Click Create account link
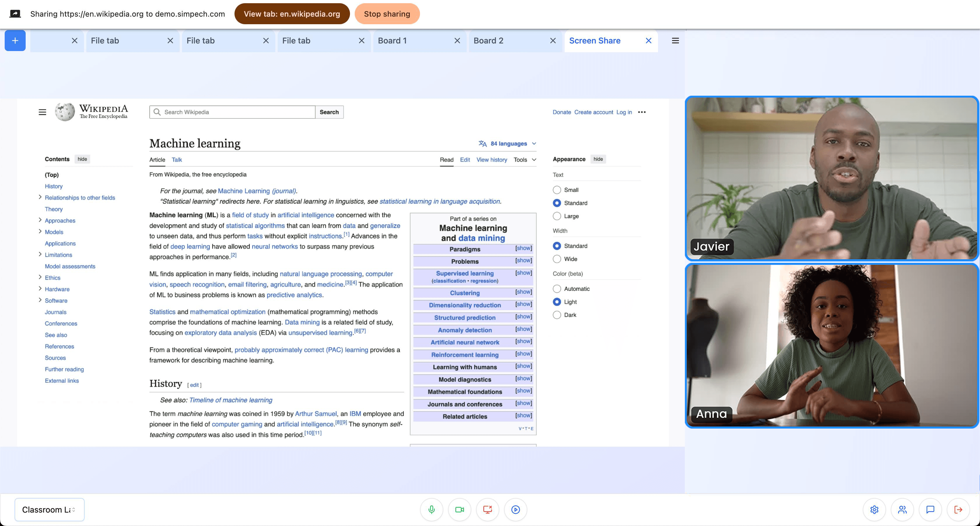 [594, 112]
